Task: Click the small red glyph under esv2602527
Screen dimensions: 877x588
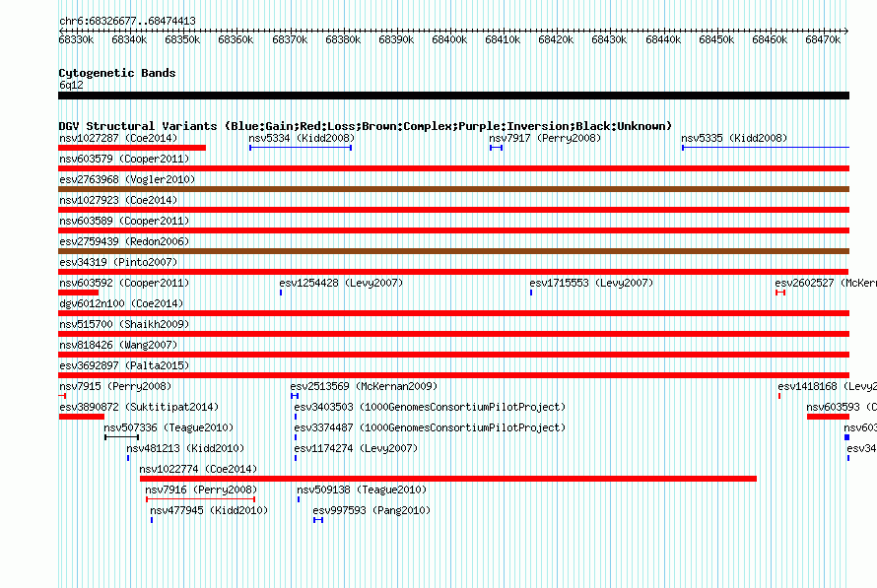Action: (x=780, y=293)
